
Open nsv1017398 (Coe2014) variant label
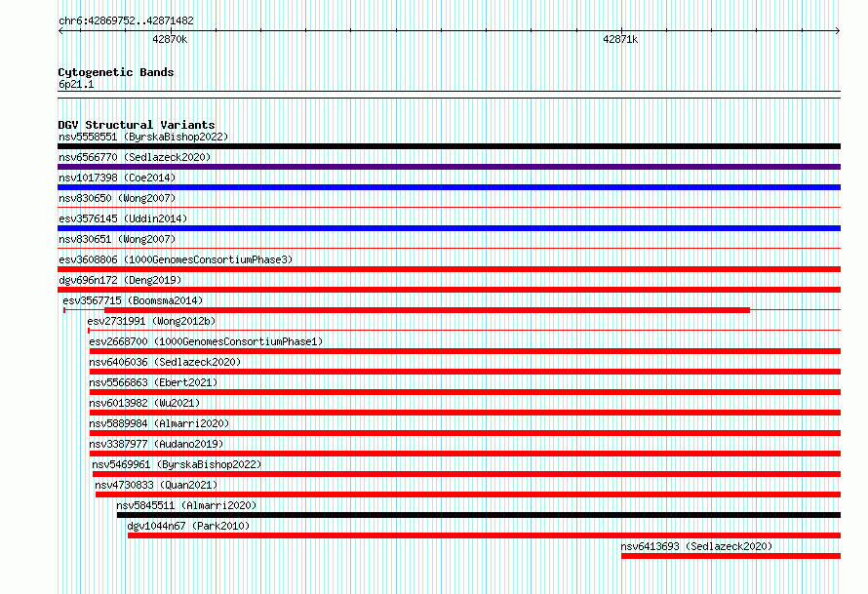pyautogui.click(x=117, y=178)
